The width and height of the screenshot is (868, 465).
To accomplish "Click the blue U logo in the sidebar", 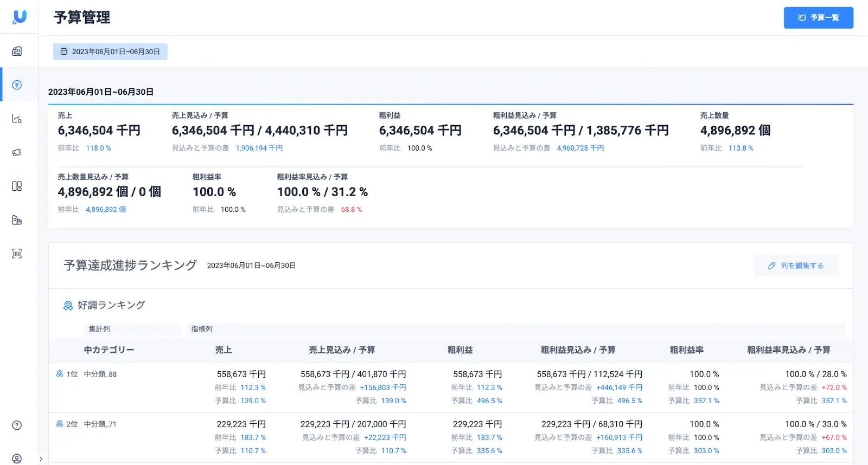I will tap(20, 17).
